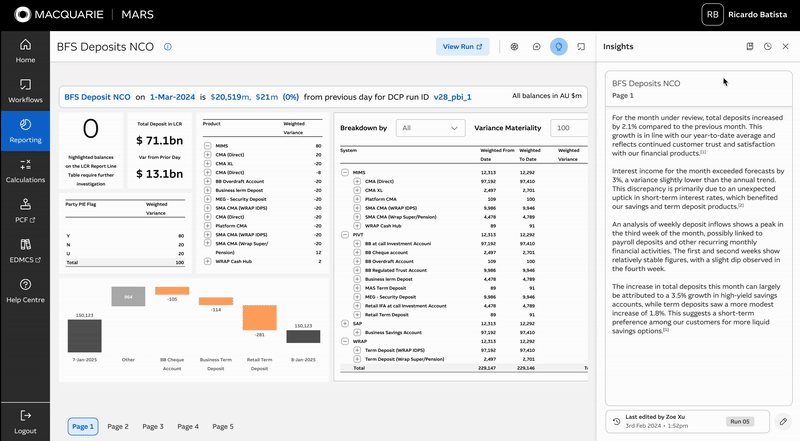Open the Breakdown by dropdown
Viewport: 800px width, 441px height.
tap(430, 128)
